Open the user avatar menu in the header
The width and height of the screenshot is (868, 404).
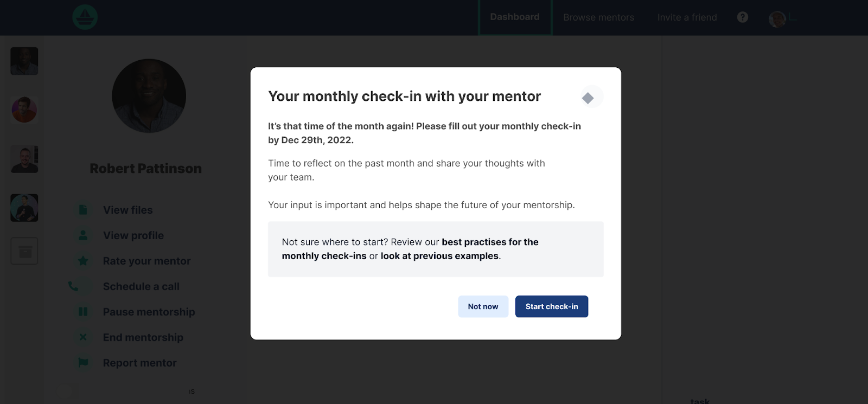point(777,19)
